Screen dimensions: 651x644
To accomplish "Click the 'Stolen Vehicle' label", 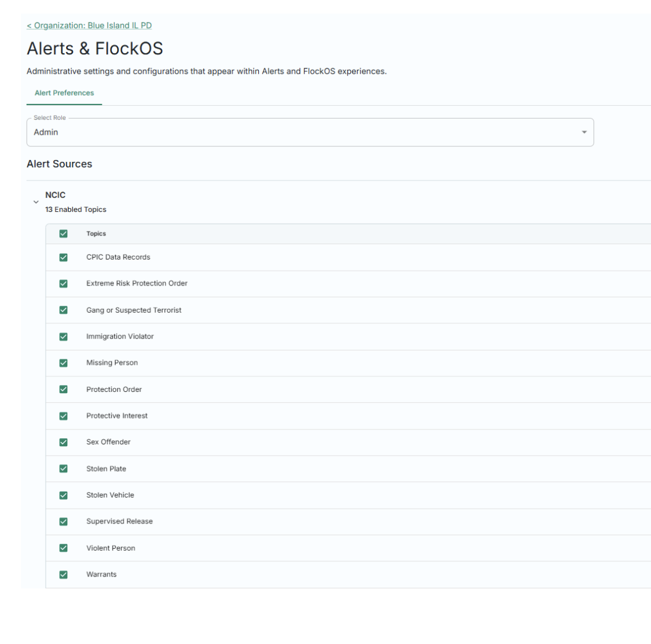I will point(110,495).
